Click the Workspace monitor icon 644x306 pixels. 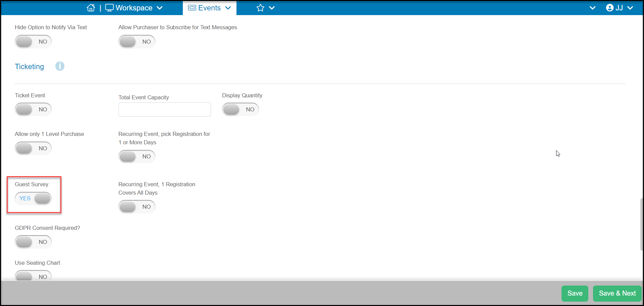coord(109,8)
